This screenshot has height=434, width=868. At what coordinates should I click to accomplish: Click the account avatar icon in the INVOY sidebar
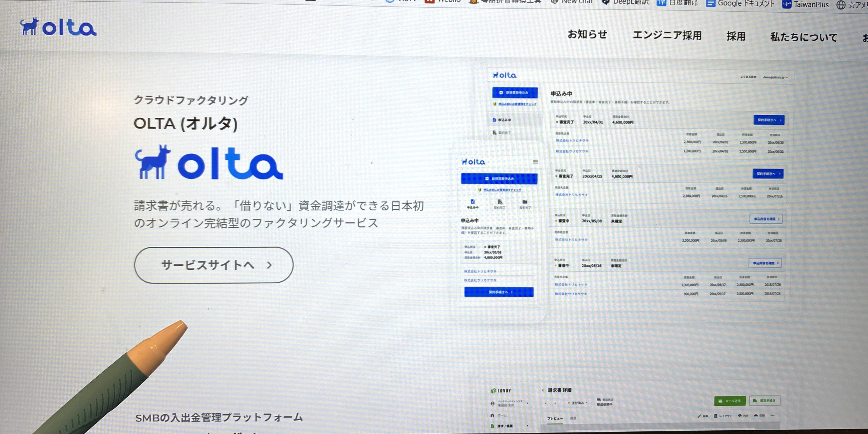coord(492,403)
